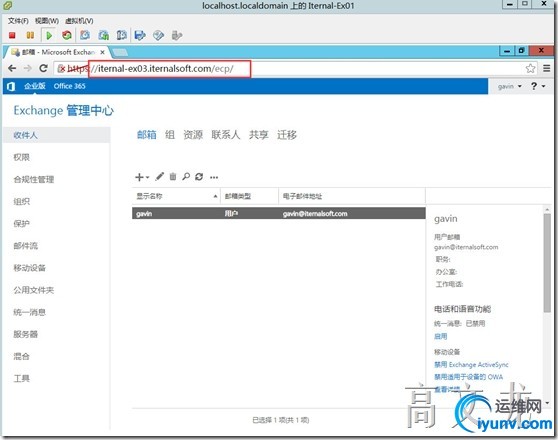Switch to the 迁移 tab
This screenshot has width=558, height=440.
(287, 135)
